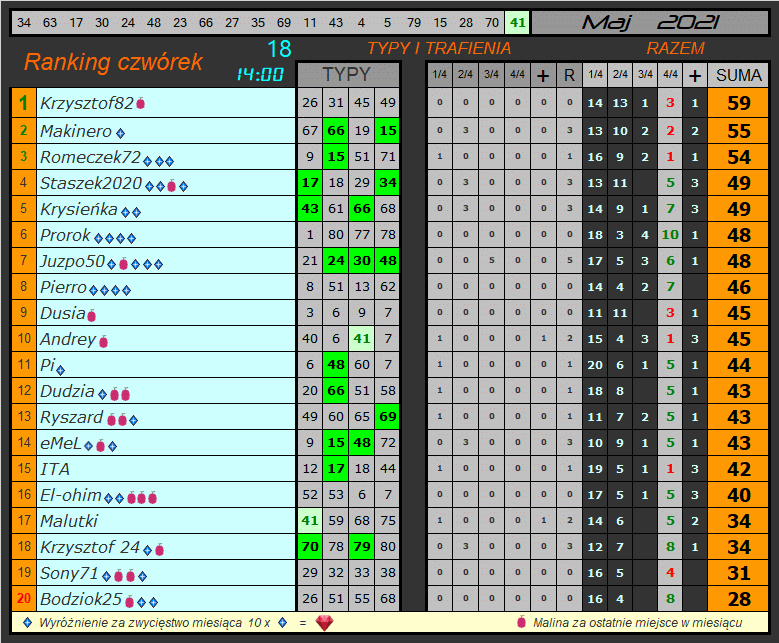The image size is (779, 643).
Task: Click the raspberry icon beside Krzysztof82
Action: point(141,103)
